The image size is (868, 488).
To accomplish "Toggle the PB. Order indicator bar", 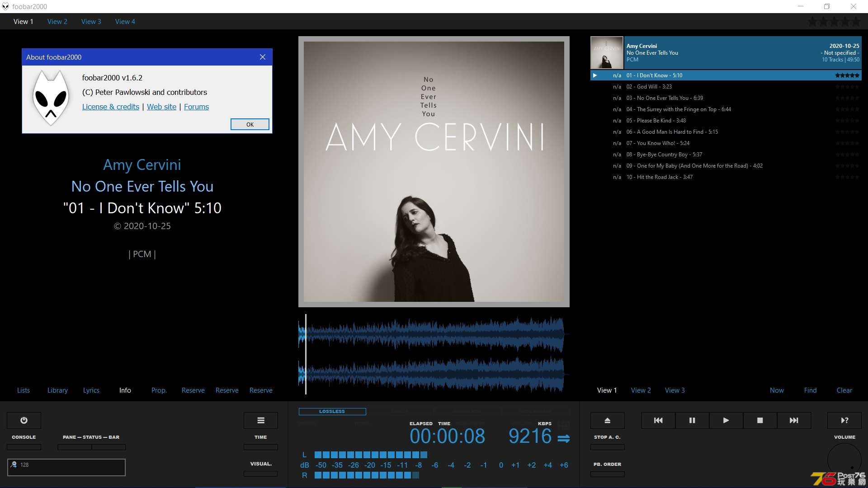I will pyautogui.click(x=608, y=474).
